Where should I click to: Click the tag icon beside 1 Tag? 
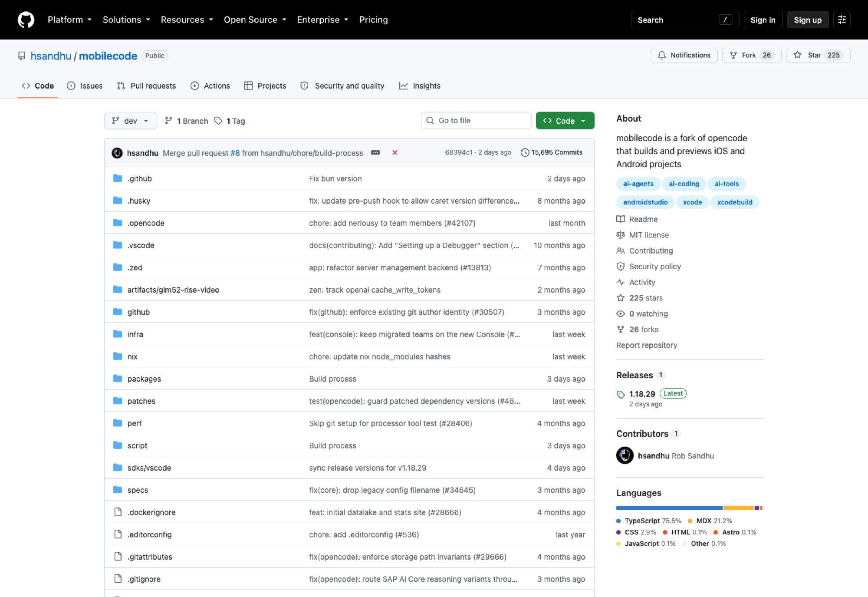[218, 121]
